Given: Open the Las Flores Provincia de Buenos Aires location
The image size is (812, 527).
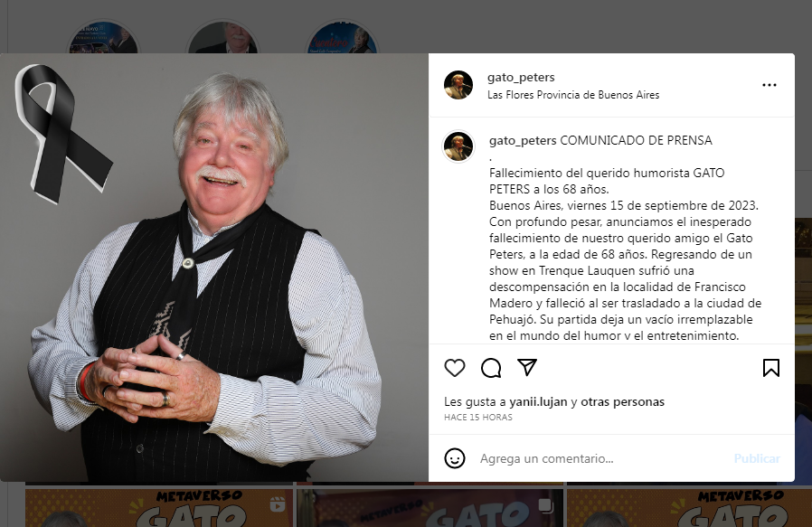Looking at the screenshot, I should pyautogui.click(x=573, y=95).
